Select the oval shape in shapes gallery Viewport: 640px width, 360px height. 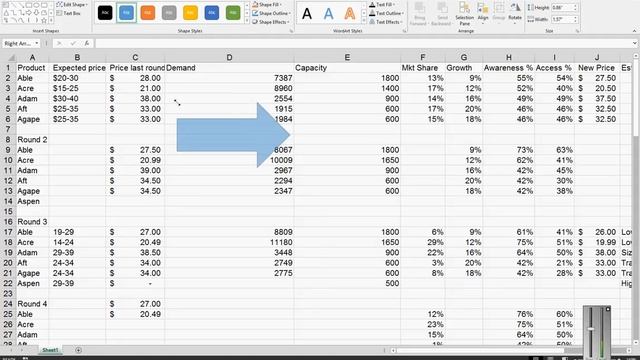36,5
